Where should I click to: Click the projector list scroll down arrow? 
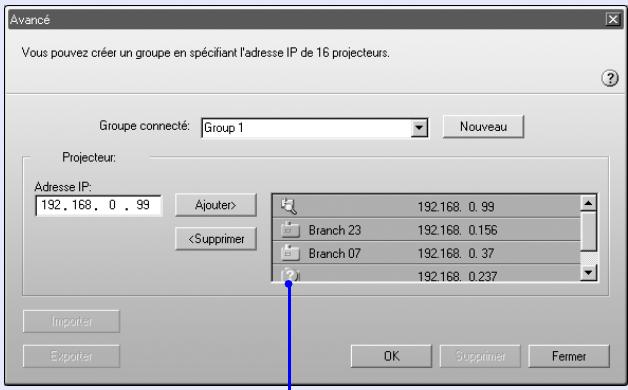tap(588, 273)
